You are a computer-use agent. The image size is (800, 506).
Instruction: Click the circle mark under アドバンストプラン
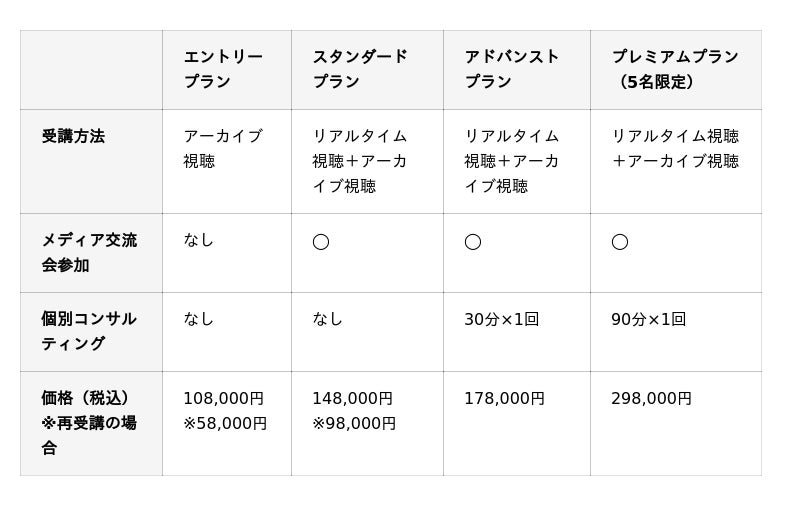473,242
